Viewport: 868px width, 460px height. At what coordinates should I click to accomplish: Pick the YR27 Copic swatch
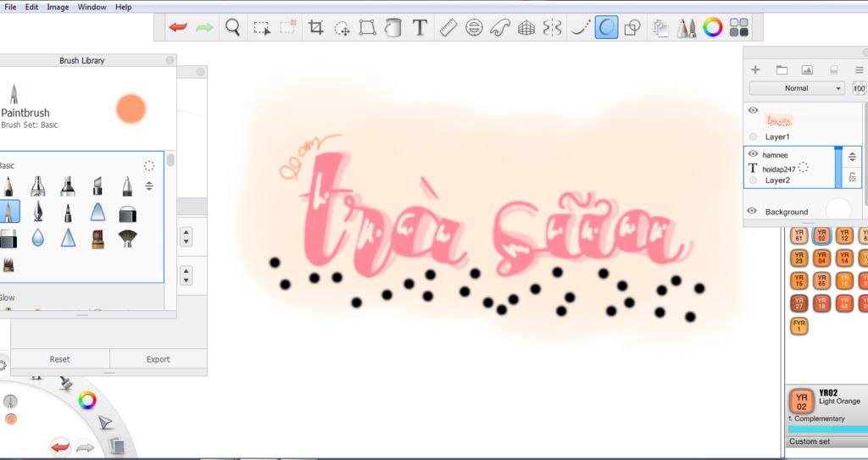798,302
